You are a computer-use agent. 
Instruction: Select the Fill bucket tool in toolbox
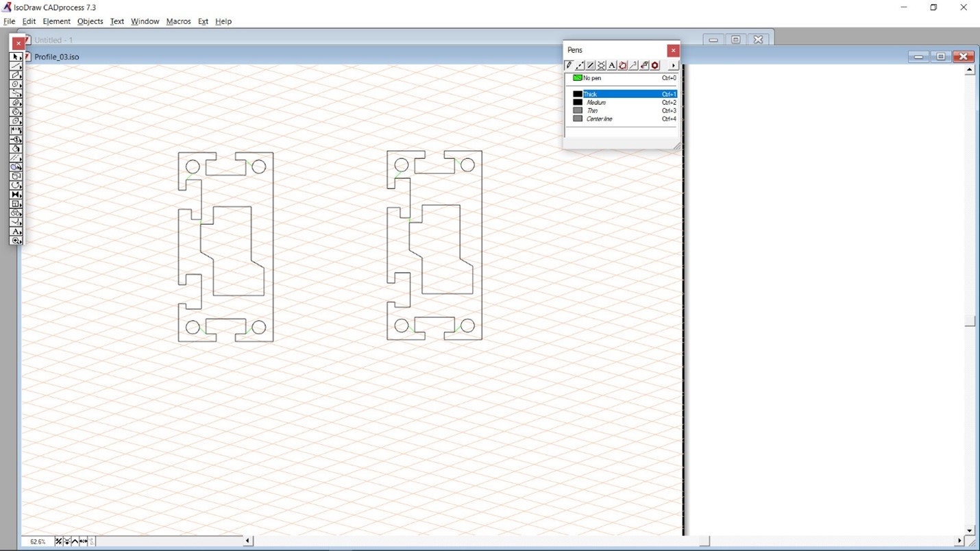click(15, 149)
